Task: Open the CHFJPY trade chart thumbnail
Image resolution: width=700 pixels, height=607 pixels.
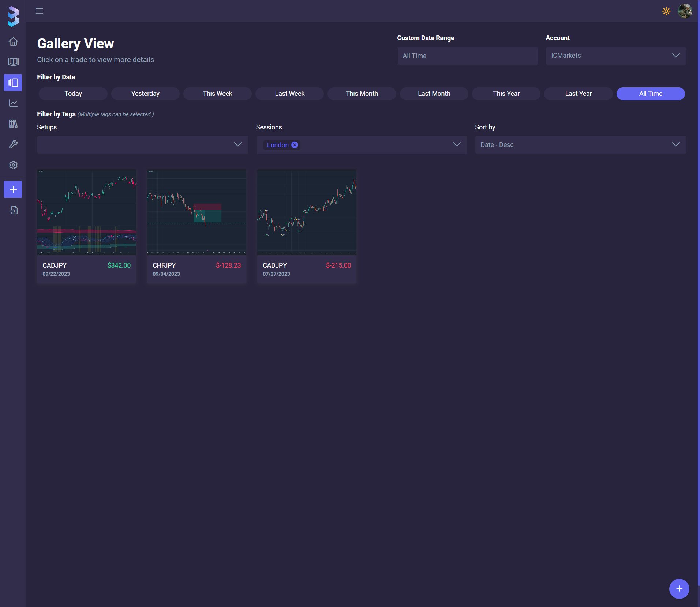Action: tap(196, 212)
